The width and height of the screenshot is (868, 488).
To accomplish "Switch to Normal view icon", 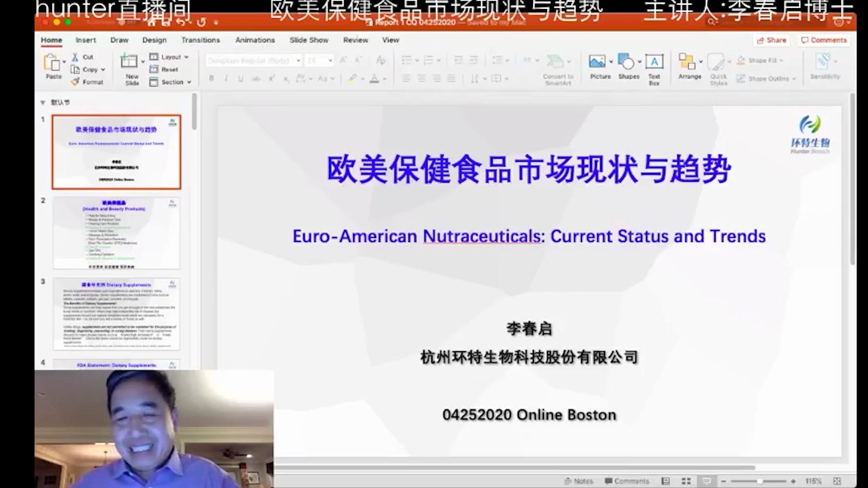I will (x=665, y=481).
